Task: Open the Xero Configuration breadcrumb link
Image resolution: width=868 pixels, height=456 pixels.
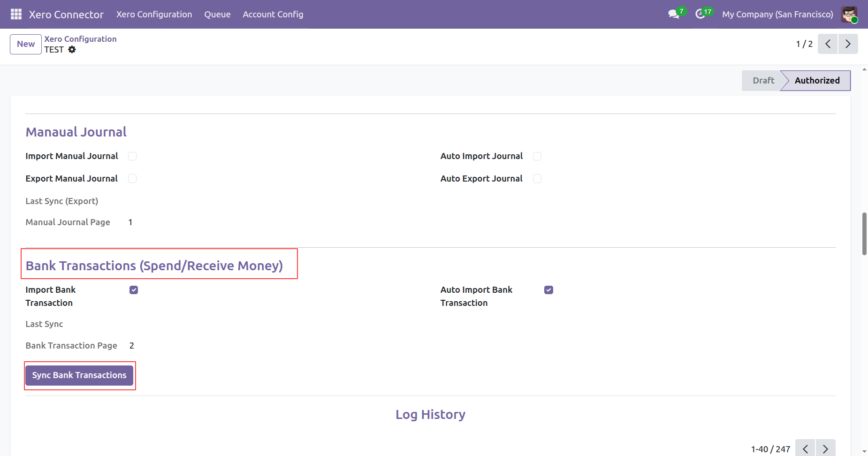Action: pos(80,39)
